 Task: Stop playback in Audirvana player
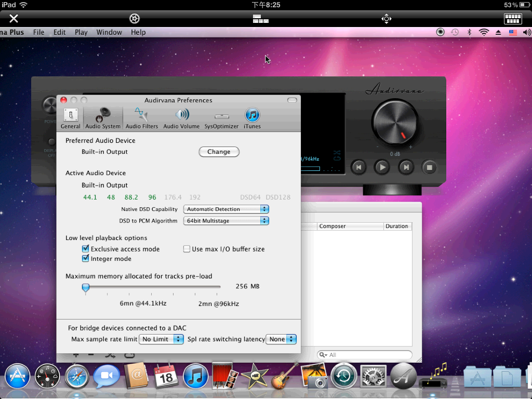[x=429, y=167]
